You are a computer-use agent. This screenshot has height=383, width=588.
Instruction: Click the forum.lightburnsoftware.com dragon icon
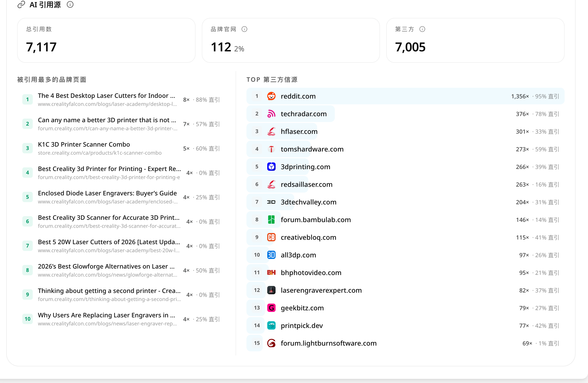(x=271, y=343)
